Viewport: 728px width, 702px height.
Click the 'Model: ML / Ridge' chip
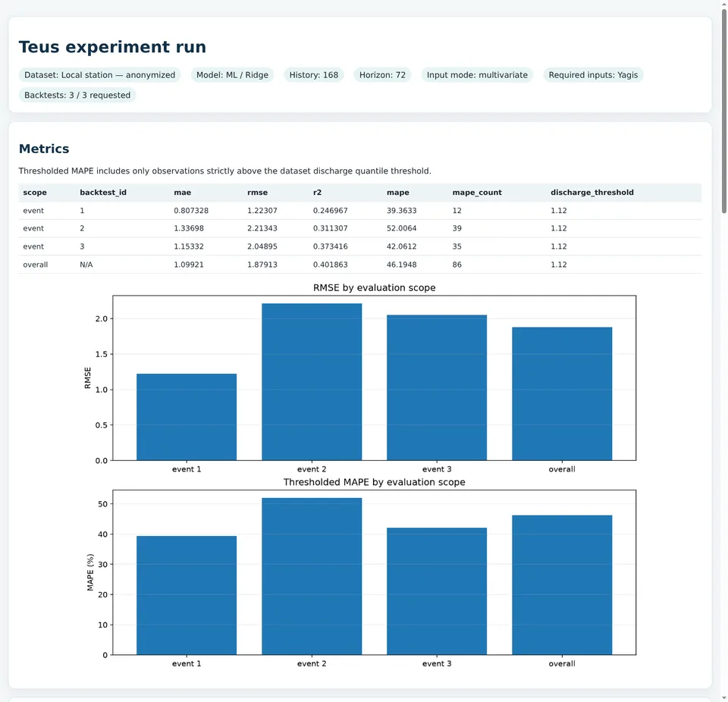click(232, 75)
